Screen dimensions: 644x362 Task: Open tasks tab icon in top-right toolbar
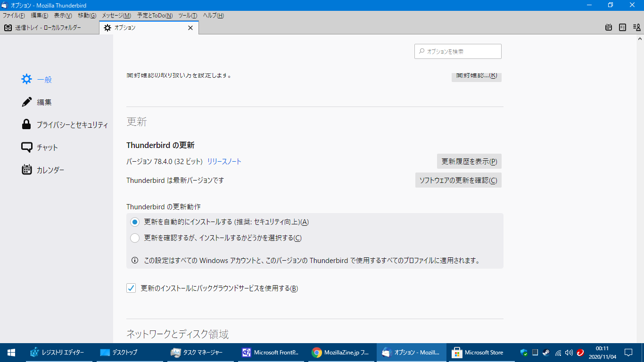622,28
